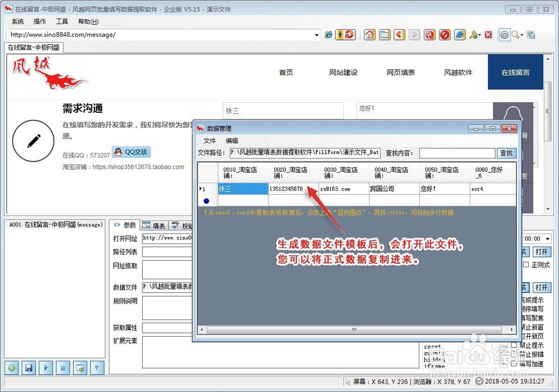Expand the key tool dropdown arrow

pyautogui.click(x=480, y=35)
